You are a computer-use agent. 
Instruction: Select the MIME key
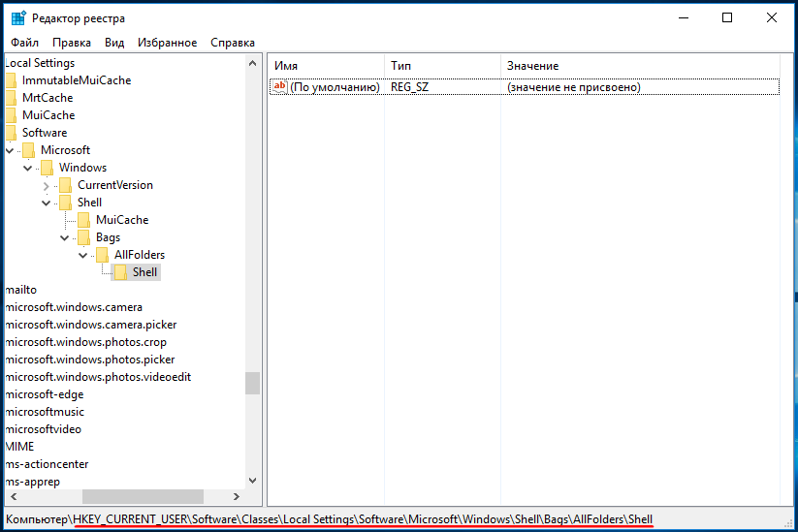pos(19,447)
